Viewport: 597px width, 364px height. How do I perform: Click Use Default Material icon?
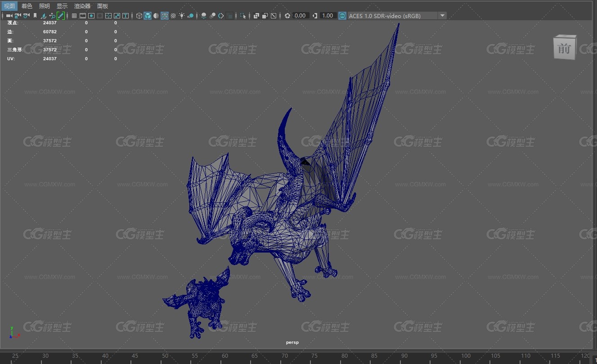[156, 16]
